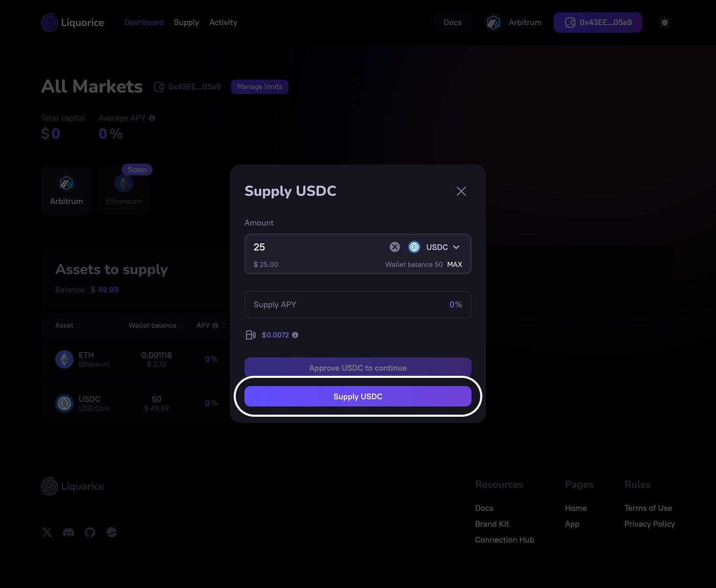
Task: Open the Discord icon in footer
Action: tap(69, 532)
